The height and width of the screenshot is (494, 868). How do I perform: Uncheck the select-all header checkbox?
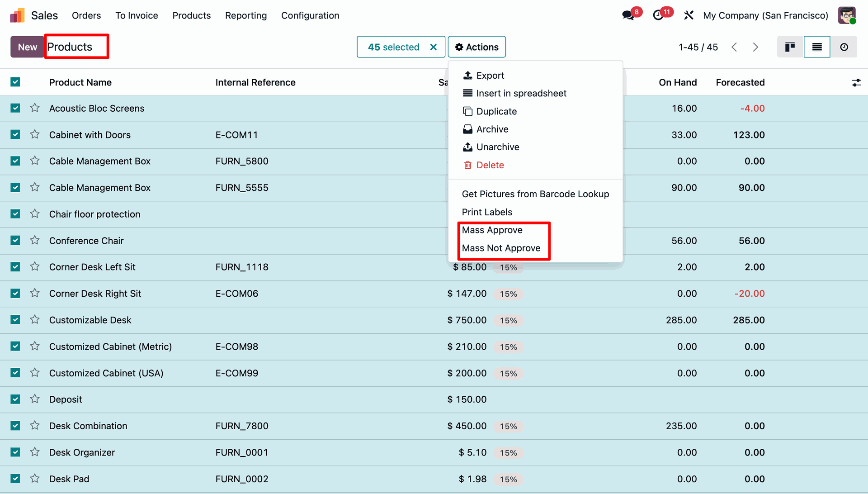point(15,82)
